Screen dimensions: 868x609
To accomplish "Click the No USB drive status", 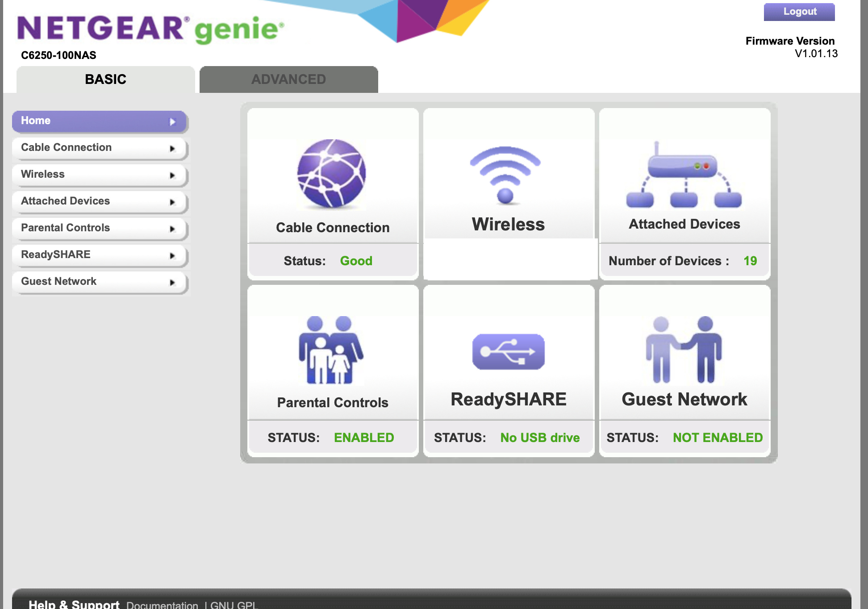I will tap(540, 438).
